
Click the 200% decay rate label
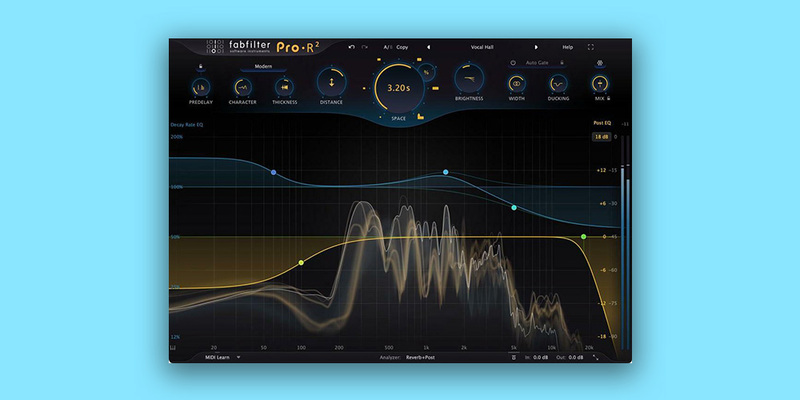tap(177, 137)
